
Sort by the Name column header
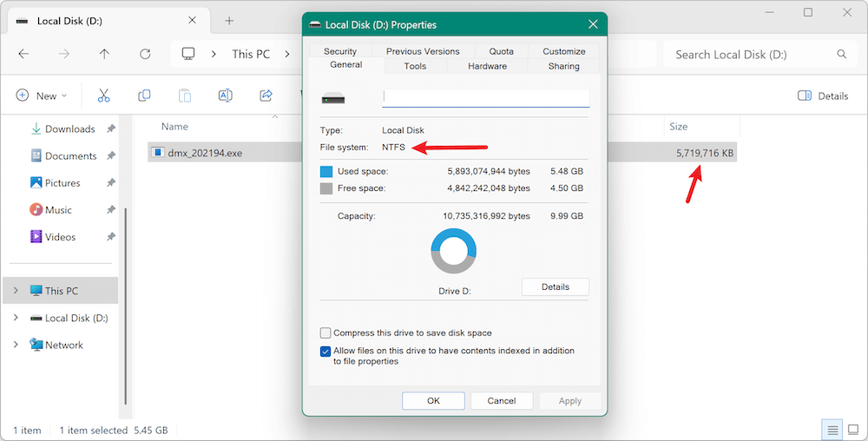174,127
